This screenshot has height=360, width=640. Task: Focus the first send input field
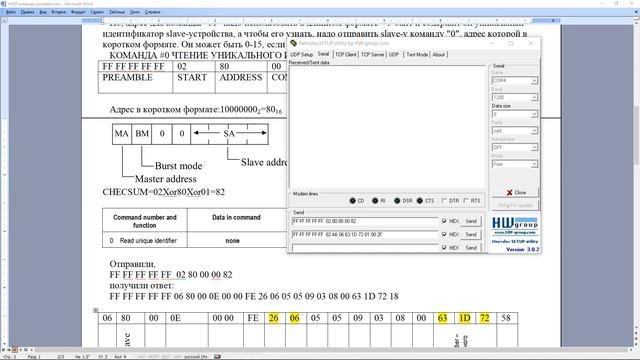pos(365,221)
